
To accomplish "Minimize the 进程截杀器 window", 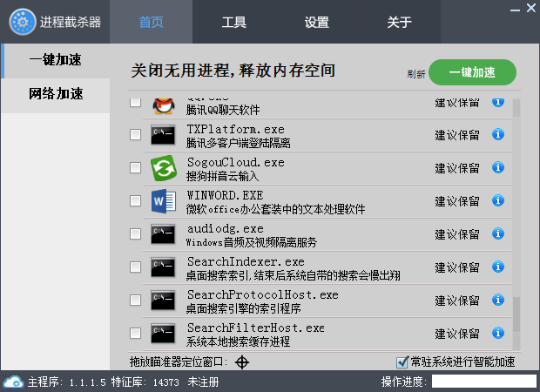I will click(515, 10).
